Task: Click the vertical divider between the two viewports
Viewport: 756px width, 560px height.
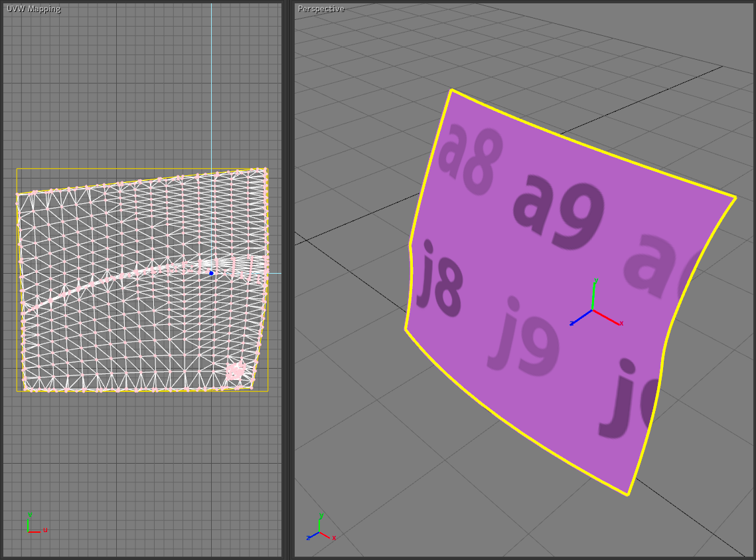Action: 287,280
